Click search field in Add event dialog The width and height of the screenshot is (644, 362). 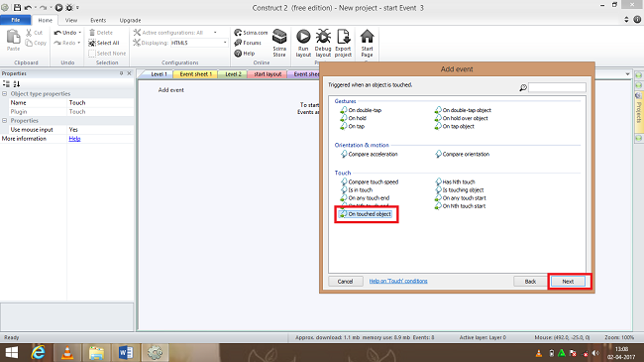pyautogui.click(x=557, y=87)
